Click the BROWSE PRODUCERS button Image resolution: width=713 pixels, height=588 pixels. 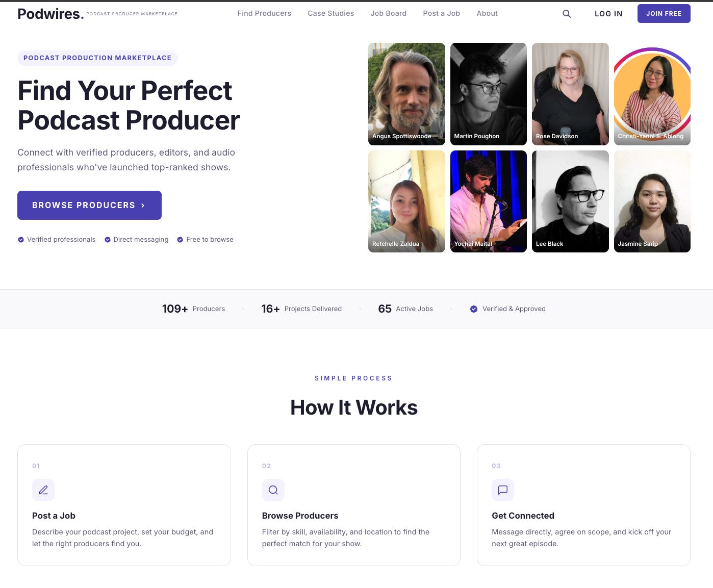click(x=89, y=205)
